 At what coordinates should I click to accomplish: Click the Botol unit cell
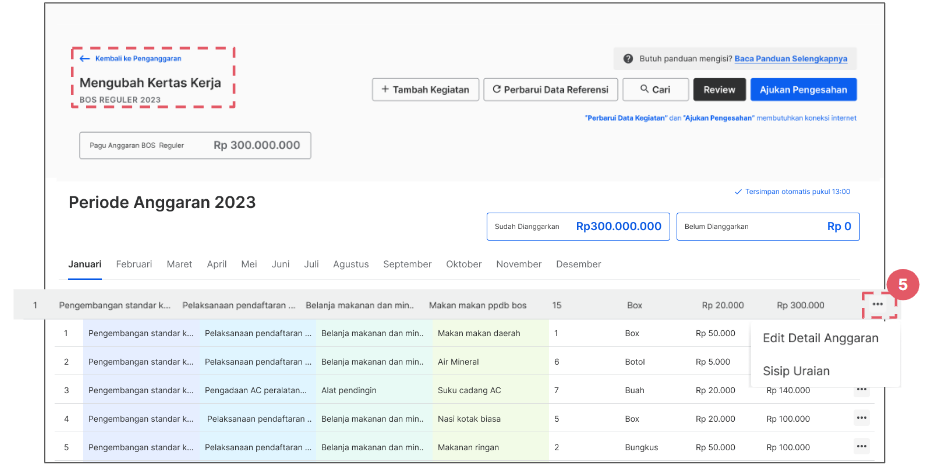tap(635, 362)
